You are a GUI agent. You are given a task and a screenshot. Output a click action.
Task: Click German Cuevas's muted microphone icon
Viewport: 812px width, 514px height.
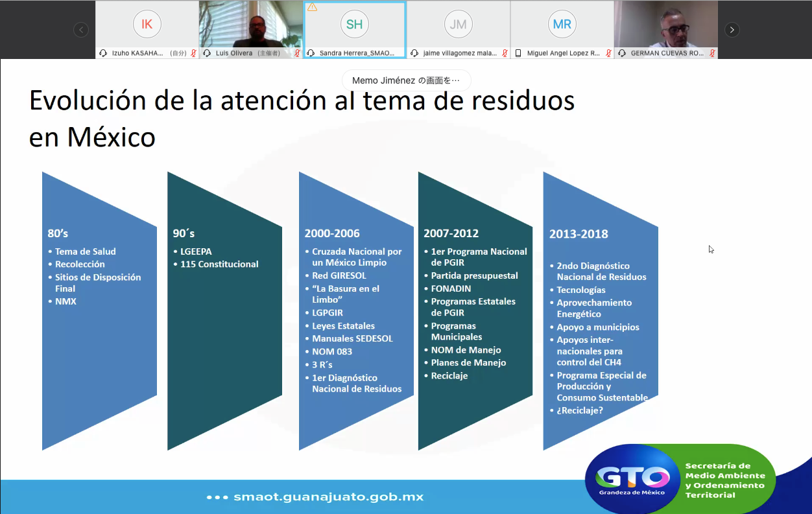coord(712,53)
